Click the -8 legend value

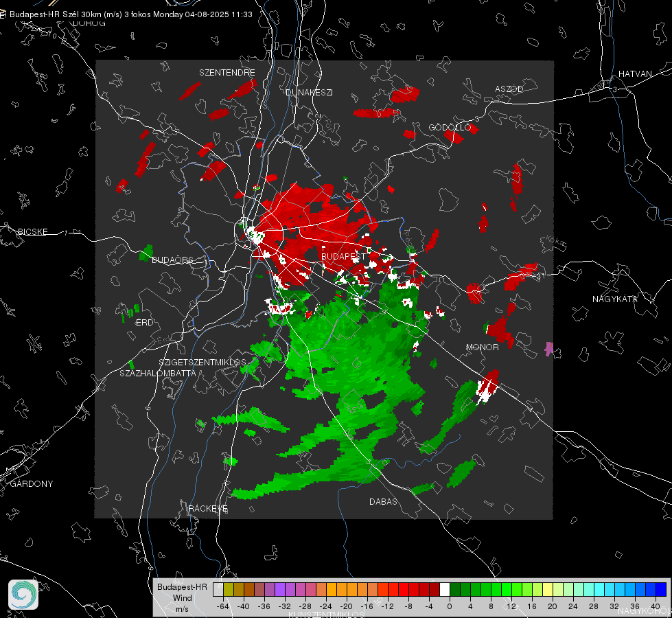click(408, 606)
